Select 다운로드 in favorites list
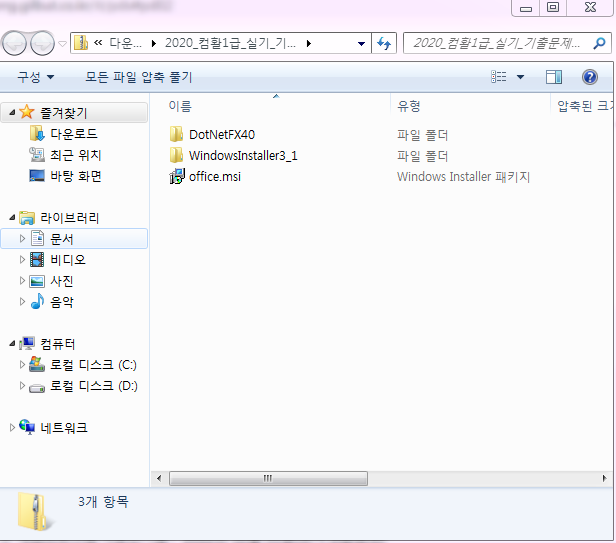The image size is (616, 543). [x=73, y=133]
